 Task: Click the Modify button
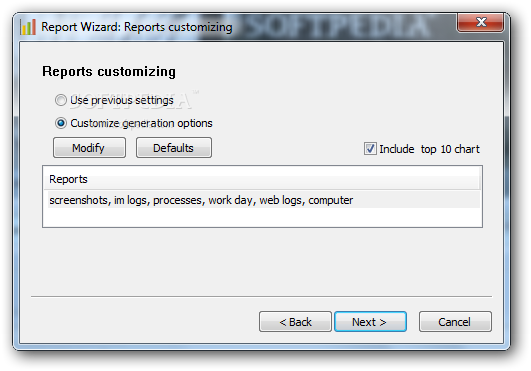89,148
